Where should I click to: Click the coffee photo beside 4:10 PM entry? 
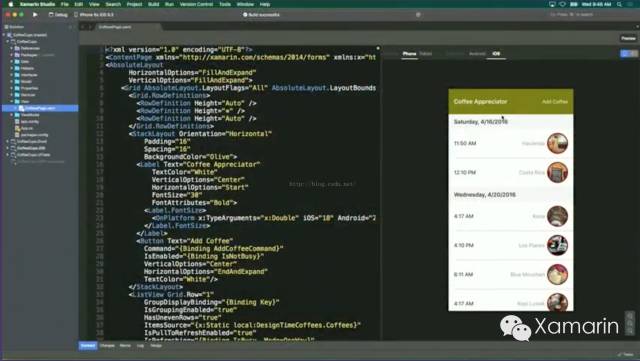(x=557, y=245)
